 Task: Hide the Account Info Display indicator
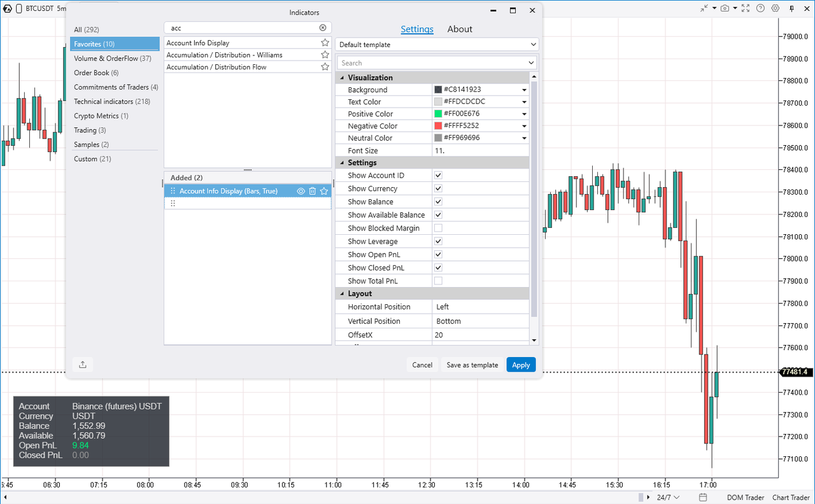(301, 191)
